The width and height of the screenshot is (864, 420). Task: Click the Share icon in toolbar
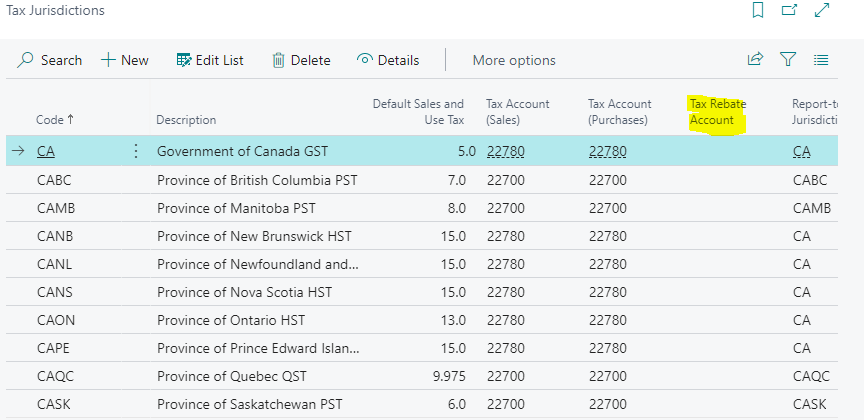[755, 60]
